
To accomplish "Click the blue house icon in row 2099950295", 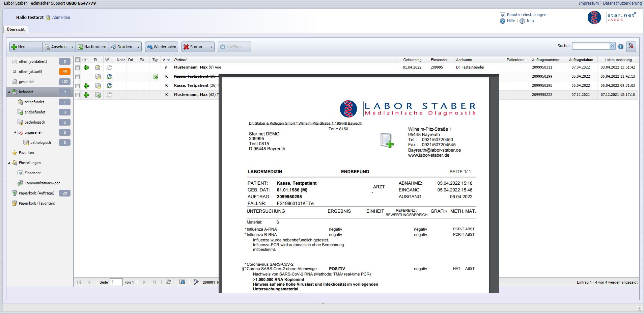I will (x=109, y=86).
